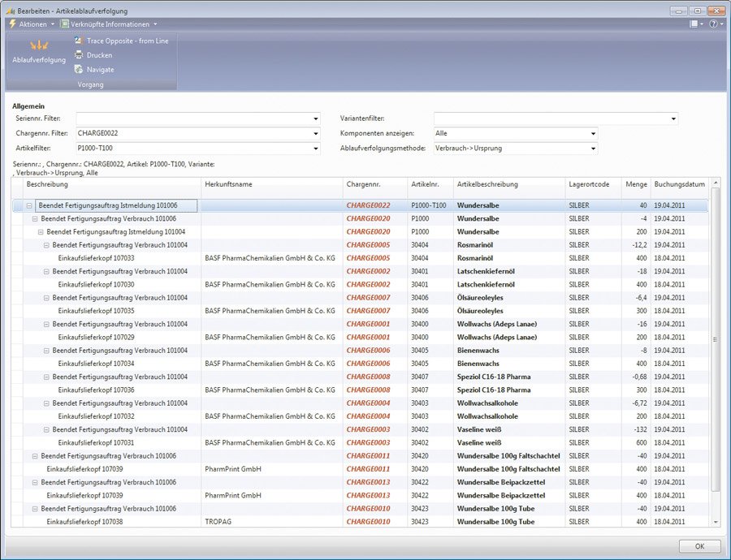
Task: Open the Chargennr. Filter dropdown
Action: [x=315, y=133]
